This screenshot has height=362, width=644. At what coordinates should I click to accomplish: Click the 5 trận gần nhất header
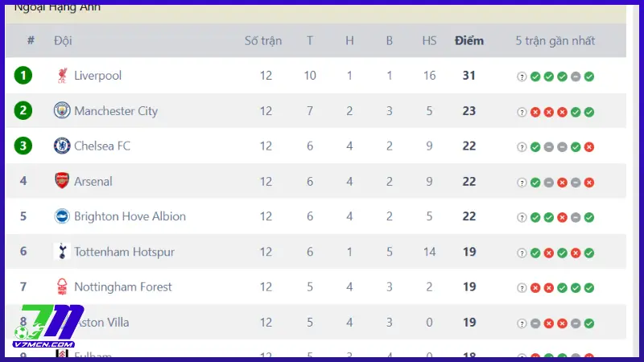point(555,40)
